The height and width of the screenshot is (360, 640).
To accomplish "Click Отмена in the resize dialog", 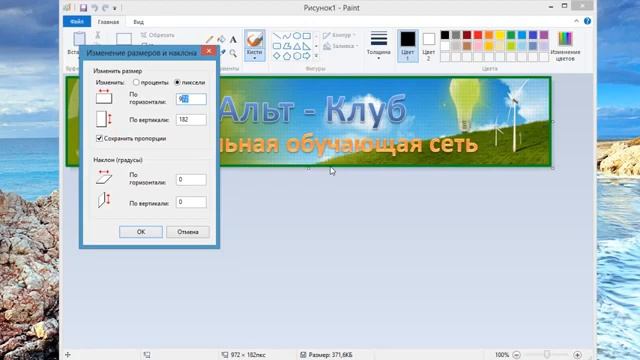I will [188, 232].
